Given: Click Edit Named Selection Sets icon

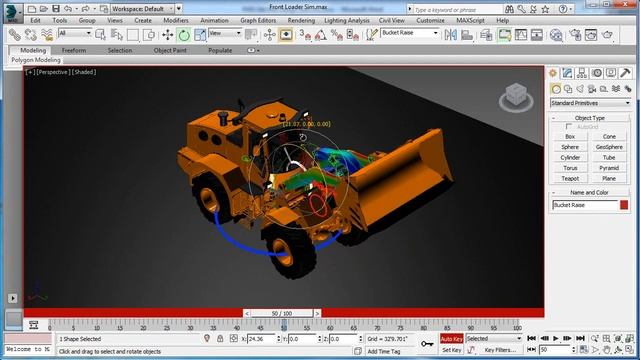Looking at the screenshot, I should (371, 35).
